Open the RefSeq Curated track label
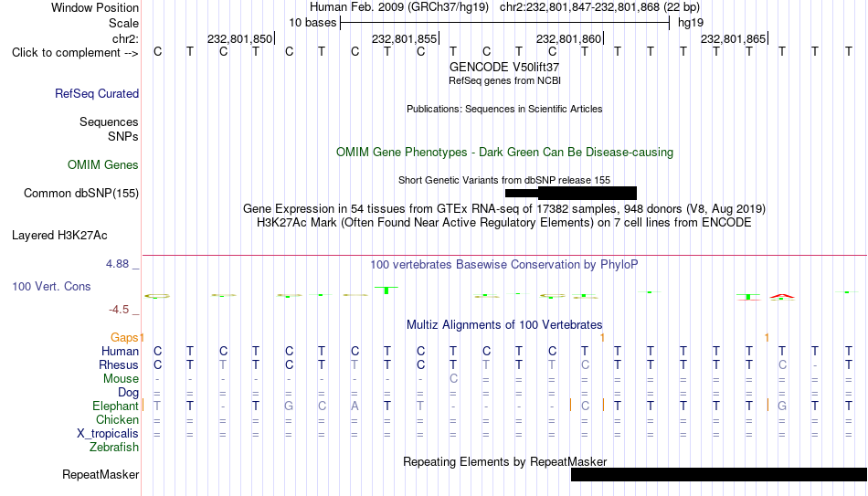Viewport: 868px width, 496px height. [x=97, y=93]
